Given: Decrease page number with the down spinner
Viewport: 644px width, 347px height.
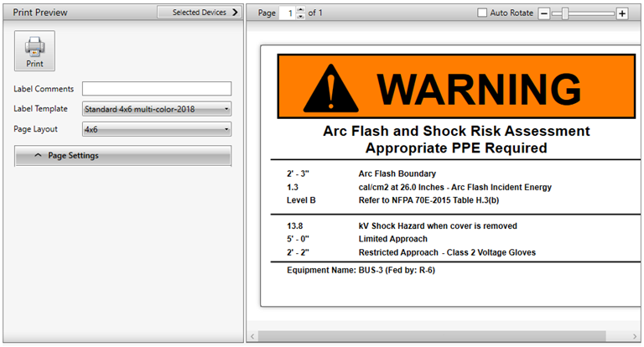Looking at the screenshot, I should (301, 17).
